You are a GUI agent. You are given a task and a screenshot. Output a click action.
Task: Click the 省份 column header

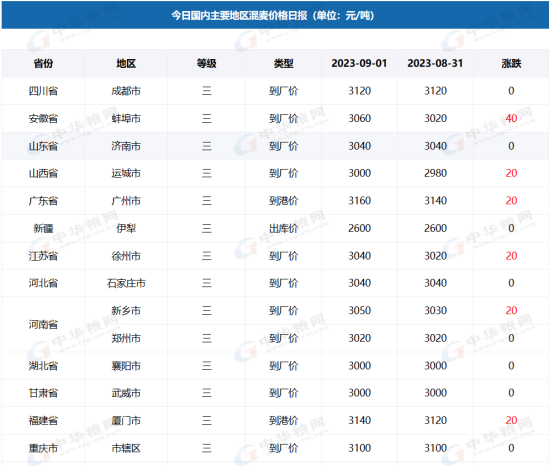[x=43, y=64]
